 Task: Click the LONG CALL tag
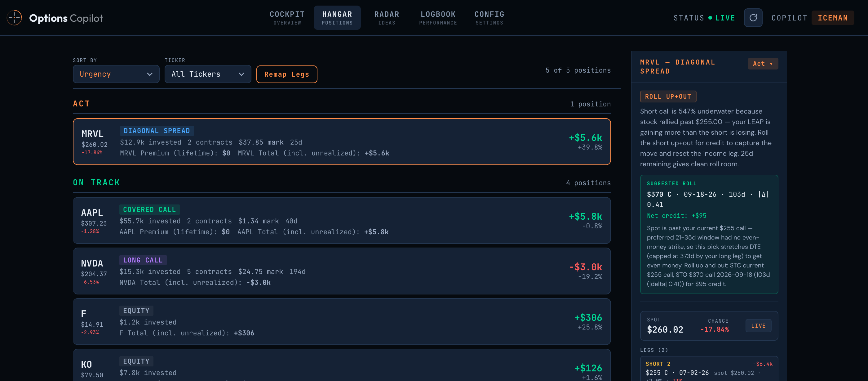pyautogui.click(x=143, y=260)
